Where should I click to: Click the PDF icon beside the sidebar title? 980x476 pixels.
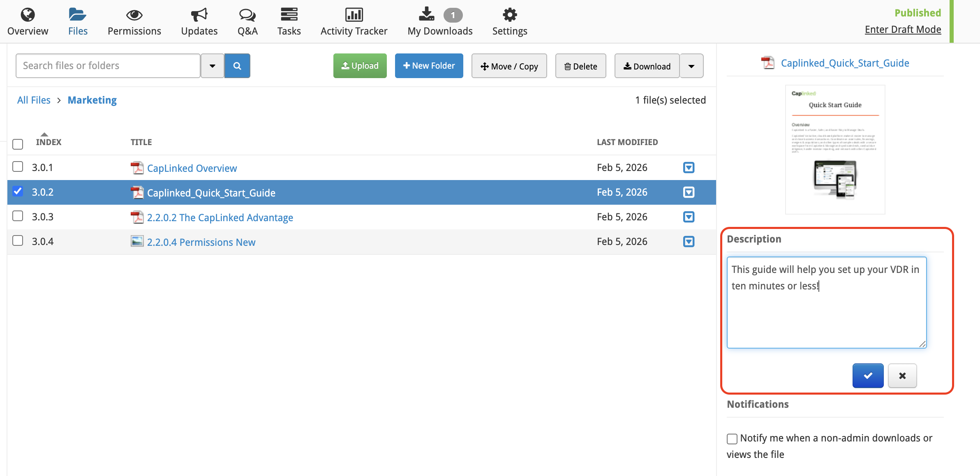(767, 63)
